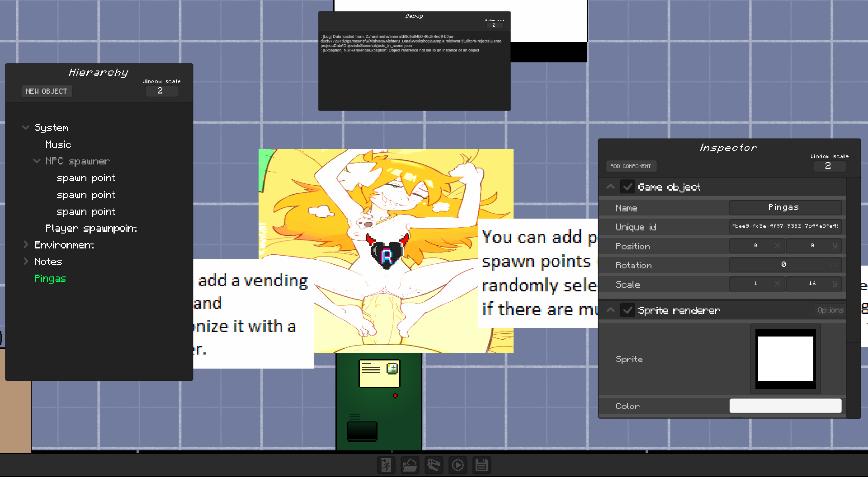Click the Hierarchy panel title
This screenshot has width=868, height=477.
pos(99,73)
